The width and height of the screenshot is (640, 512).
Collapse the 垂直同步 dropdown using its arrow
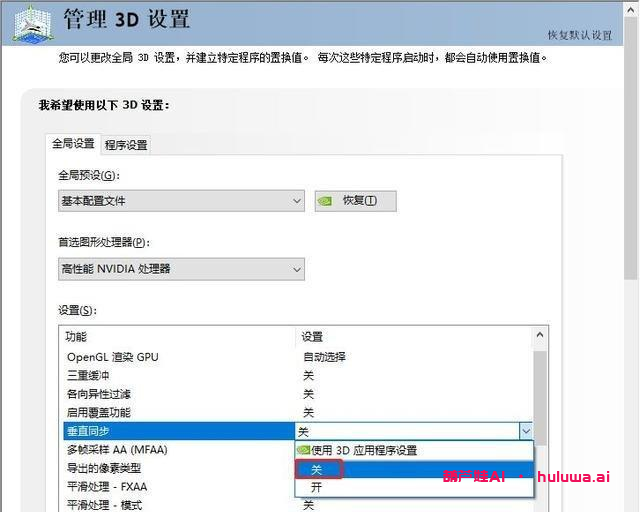(526, 431)
